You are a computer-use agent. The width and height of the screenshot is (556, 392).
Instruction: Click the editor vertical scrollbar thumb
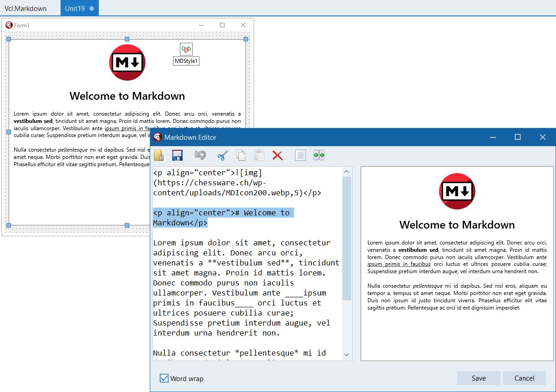point(347,239)
